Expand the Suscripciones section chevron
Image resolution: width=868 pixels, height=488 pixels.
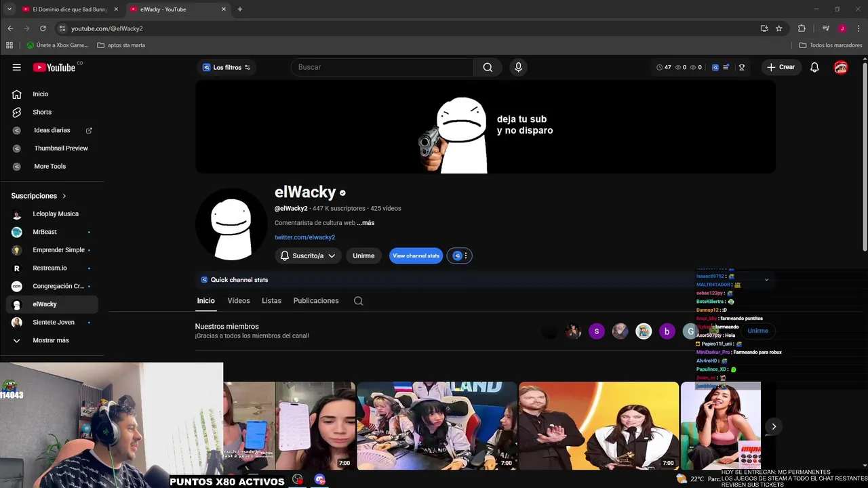64,196
